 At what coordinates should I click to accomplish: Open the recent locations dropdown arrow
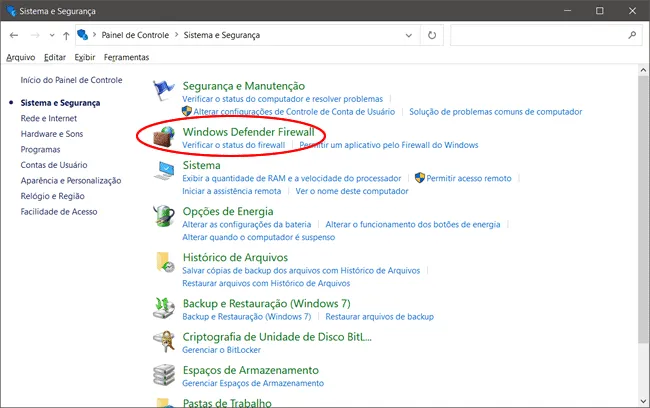(52, 35)
